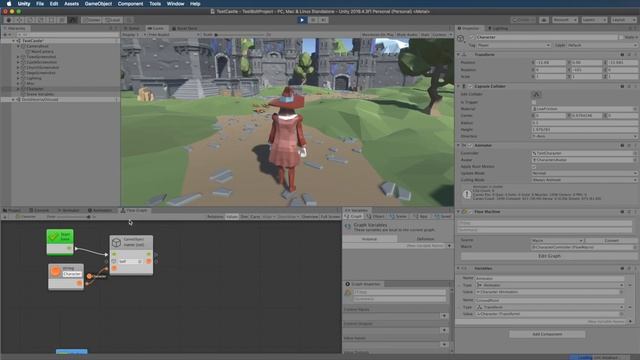Image resolution: width=640 pixels, height=360 pixels.
Task: Toggle Capsule Collider enabled checkbox
Action: coord(470,87)
